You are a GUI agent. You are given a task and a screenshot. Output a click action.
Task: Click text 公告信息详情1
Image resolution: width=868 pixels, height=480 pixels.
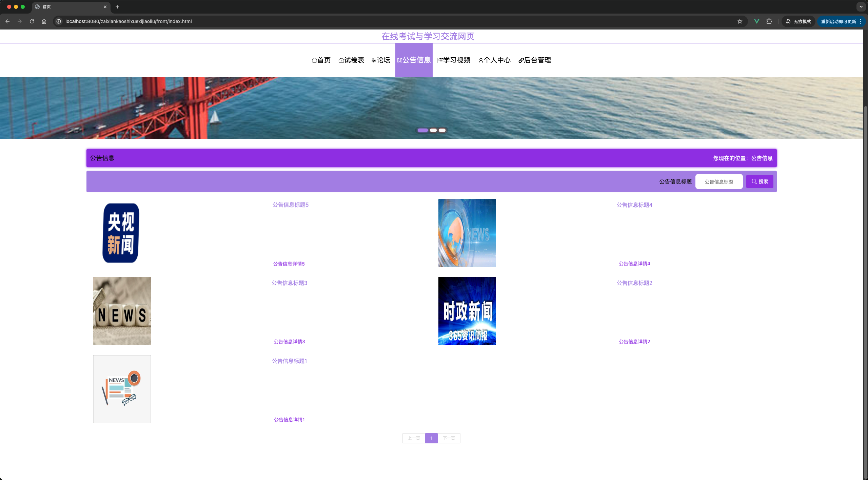click(289, 420)
